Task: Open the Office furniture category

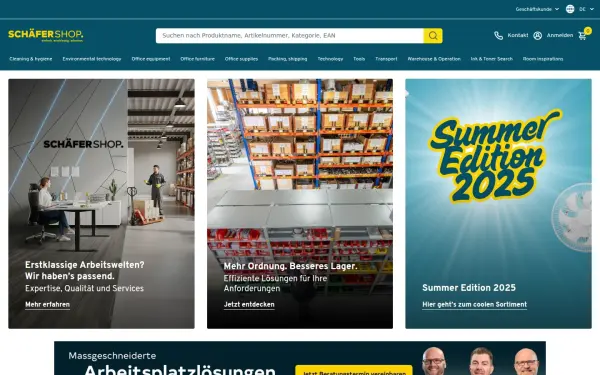Action: 197,59
